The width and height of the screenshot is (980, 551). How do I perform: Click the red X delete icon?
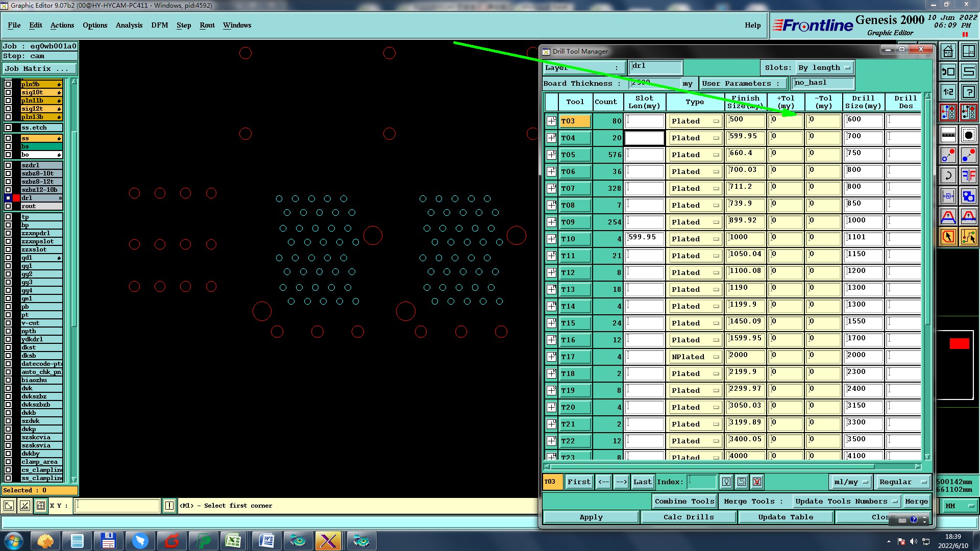coord(757,482)
